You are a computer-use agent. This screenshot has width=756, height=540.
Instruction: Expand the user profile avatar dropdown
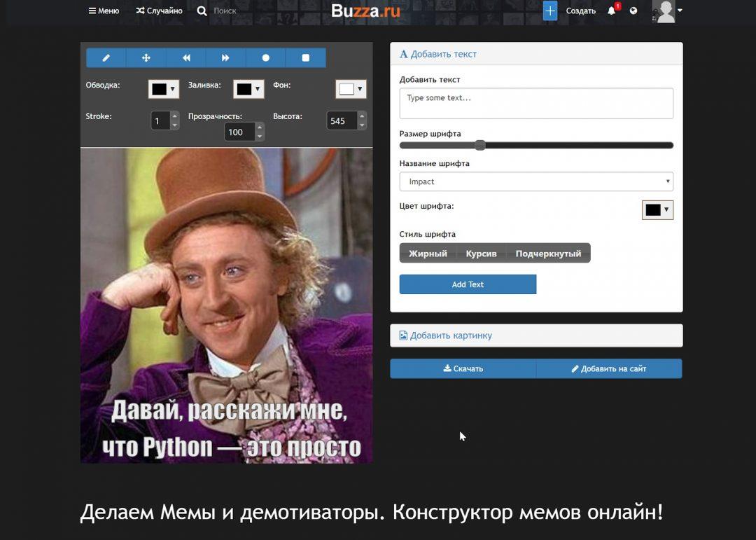tap(666, 11)
